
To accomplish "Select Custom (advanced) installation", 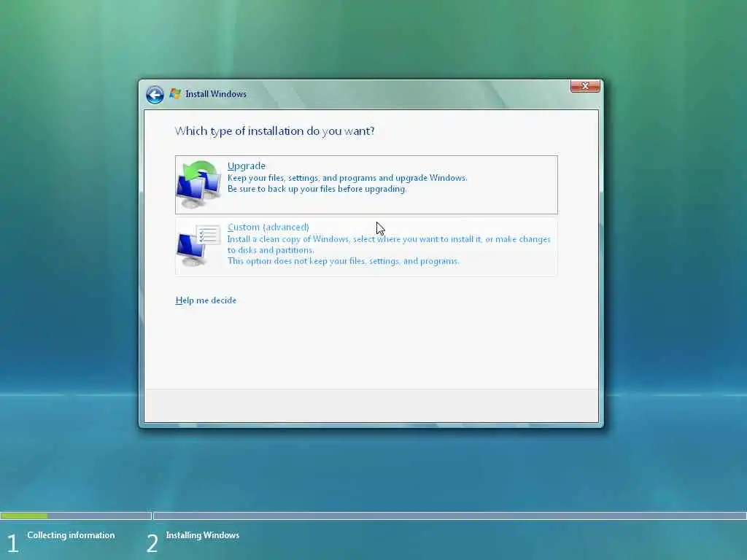I will click(366, 246).
